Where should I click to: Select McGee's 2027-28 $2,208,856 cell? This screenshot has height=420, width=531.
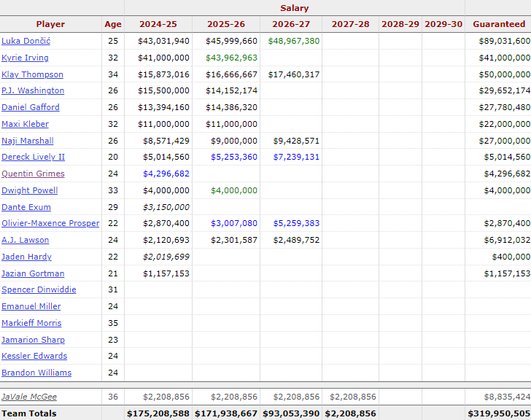coord(353,397)
